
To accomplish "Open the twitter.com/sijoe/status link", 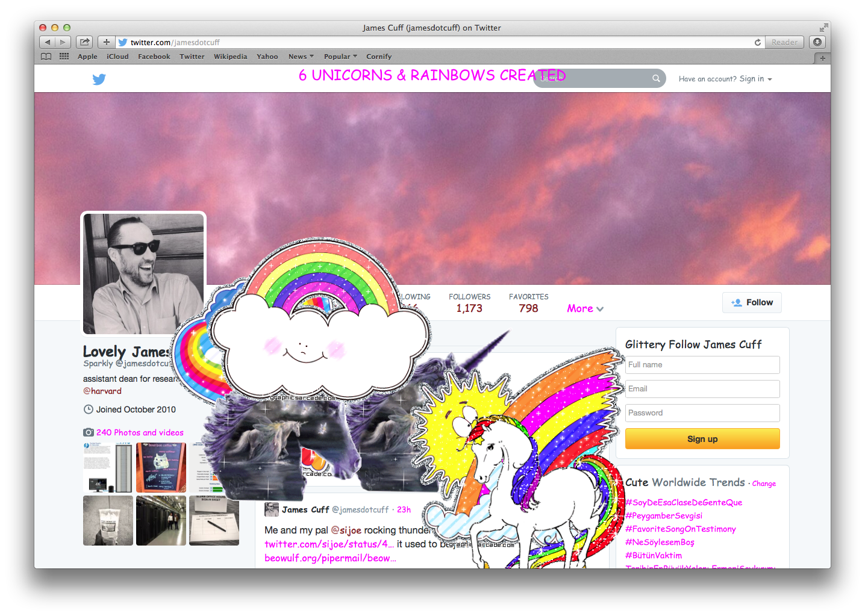I will [329, 544].
